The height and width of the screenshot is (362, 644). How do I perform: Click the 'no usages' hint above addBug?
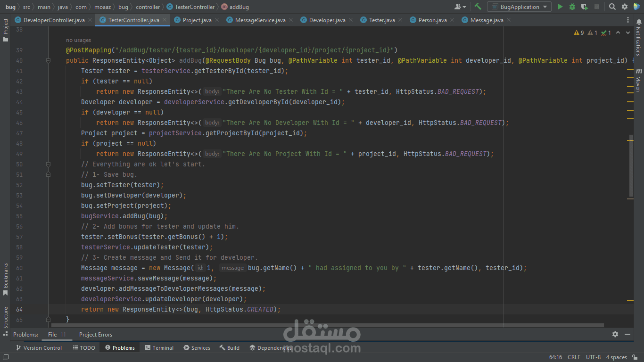tap(78, 40)
